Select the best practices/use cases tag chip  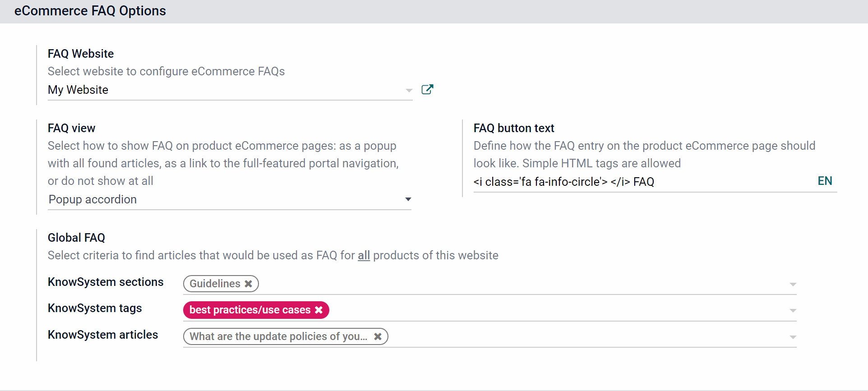coord(250,310)
